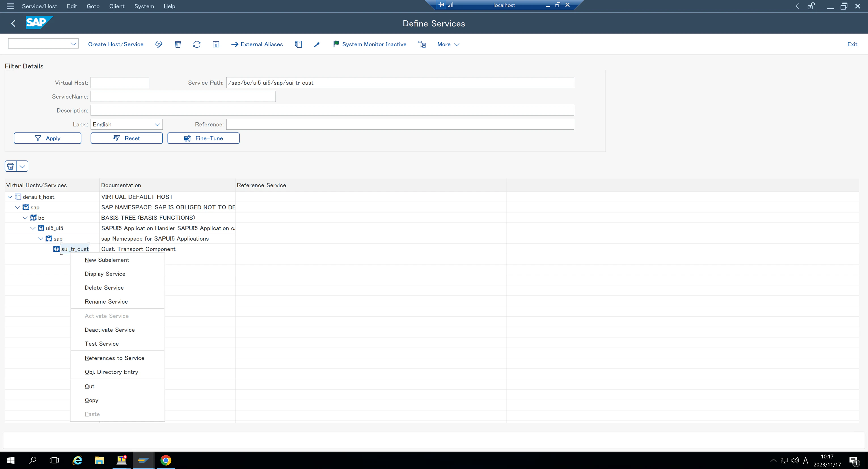Click System Monitor Inactive button
868x469 pixels.
pos(370,44)
